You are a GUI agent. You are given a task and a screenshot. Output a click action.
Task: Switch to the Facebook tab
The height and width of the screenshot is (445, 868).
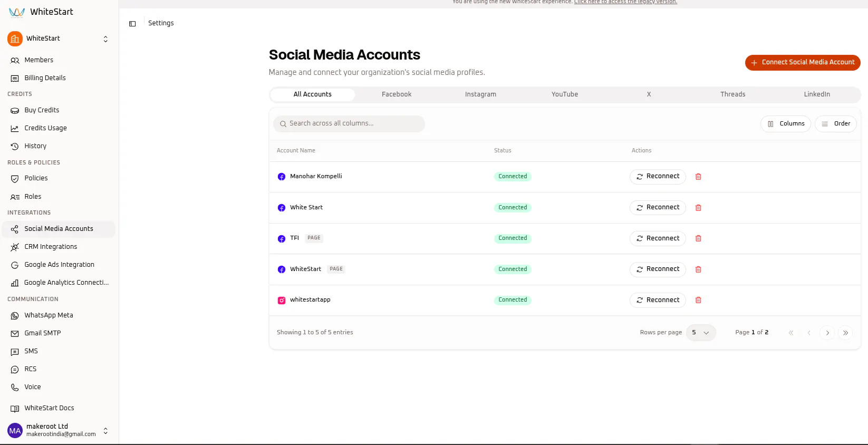pyautogui.click(x=397, y=94)
